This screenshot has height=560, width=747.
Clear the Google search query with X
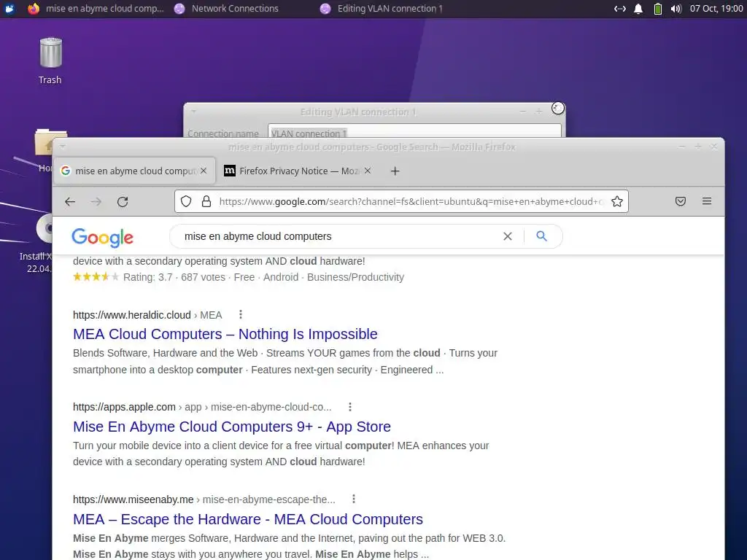(x=508, y=236)
